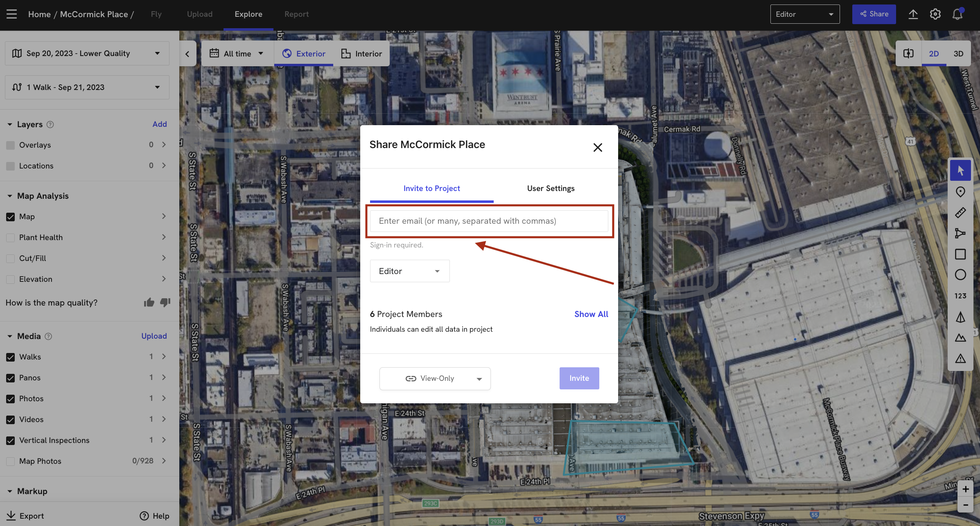Select the Exterior view tab
The height and width of the screenshot is (526, 980).
coord(303,54)
